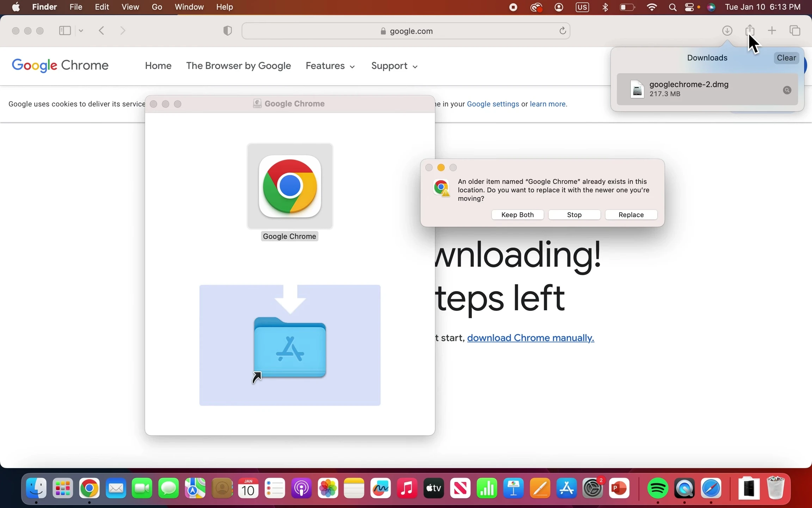
Task: Open the Home page link
Action: click(x=158, y=66)
